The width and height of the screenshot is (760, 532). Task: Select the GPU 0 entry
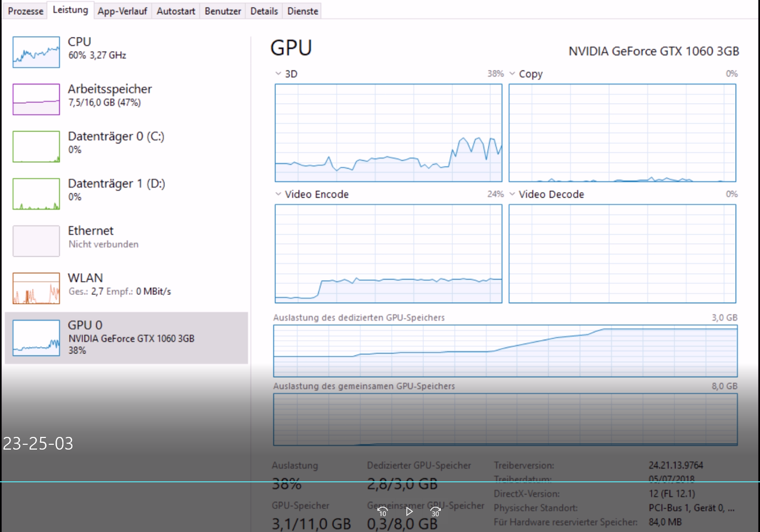[x=126, y=338]
